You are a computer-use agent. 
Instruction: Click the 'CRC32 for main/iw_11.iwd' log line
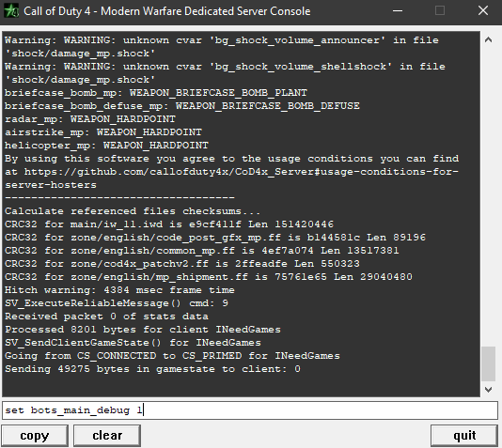(x=169, y=224)
